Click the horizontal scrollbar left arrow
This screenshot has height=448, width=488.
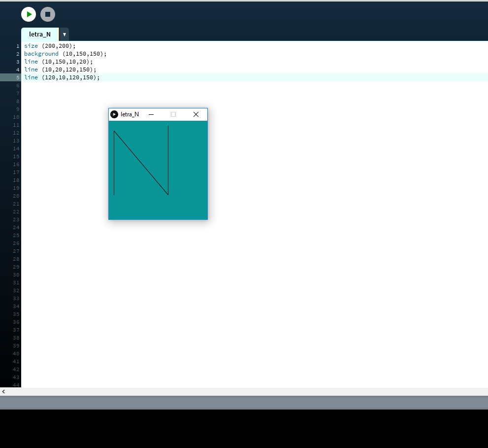coord(3,392)
